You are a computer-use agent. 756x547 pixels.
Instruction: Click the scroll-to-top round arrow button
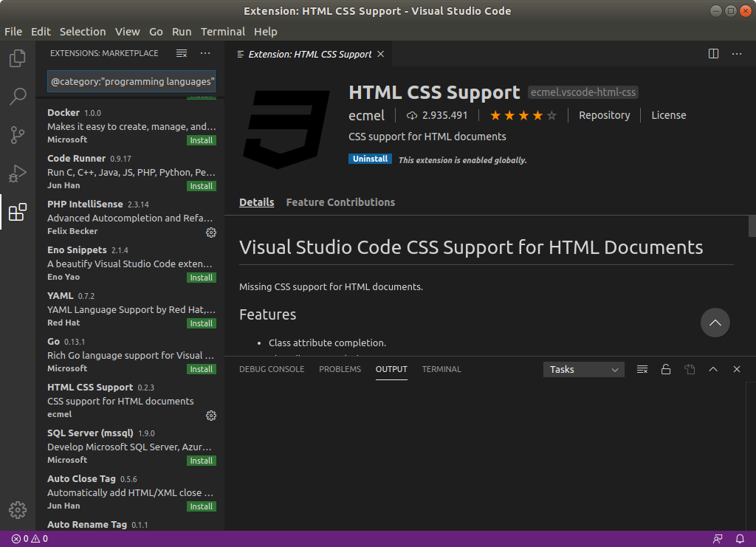(x=715, y=323)
